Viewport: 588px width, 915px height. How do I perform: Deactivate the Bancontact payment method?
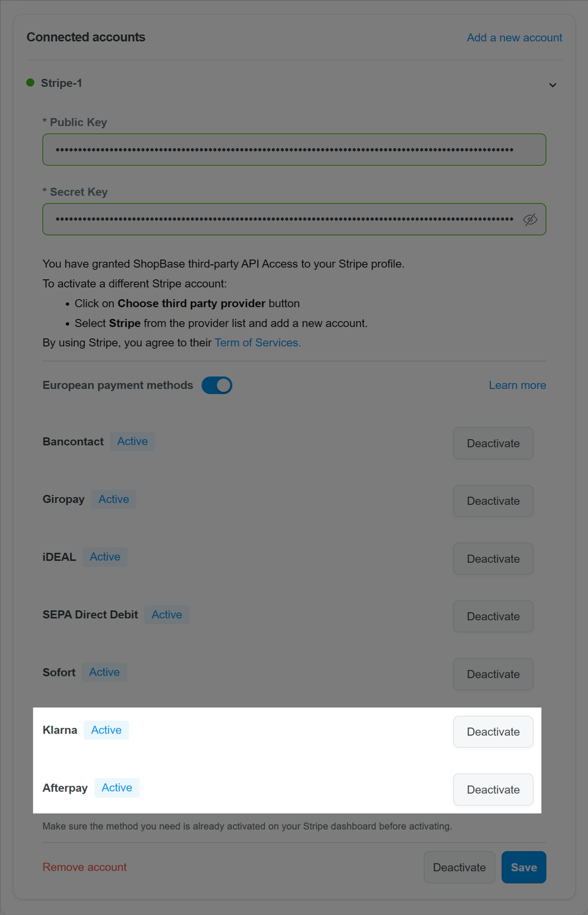[493, 443]
